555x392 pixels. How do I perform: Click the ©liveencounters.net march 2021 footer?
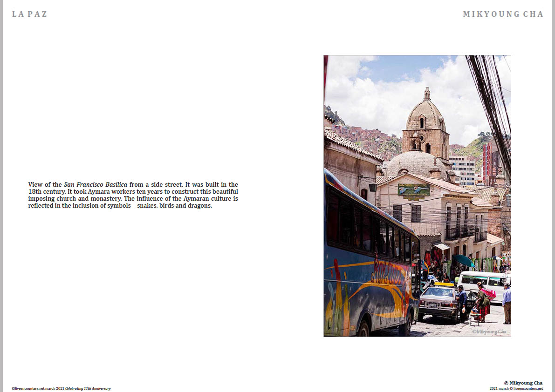[38, 388]
